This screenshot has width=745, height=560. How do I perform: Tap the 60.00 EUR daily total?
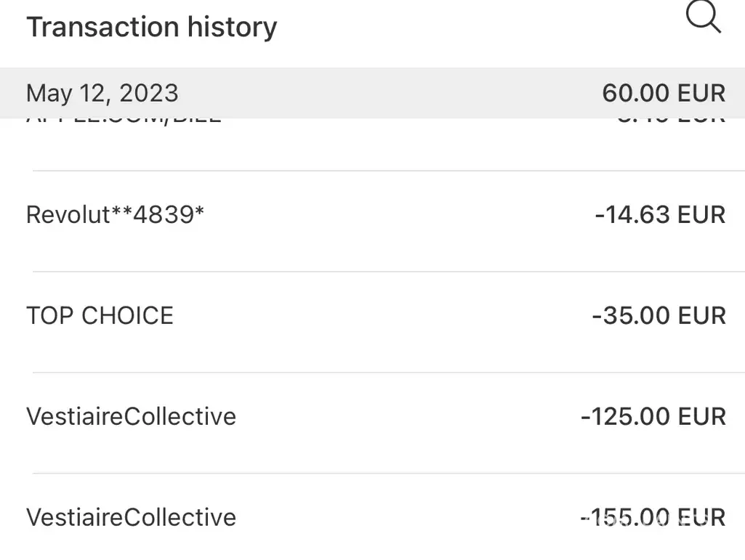(x=663, y=93)
